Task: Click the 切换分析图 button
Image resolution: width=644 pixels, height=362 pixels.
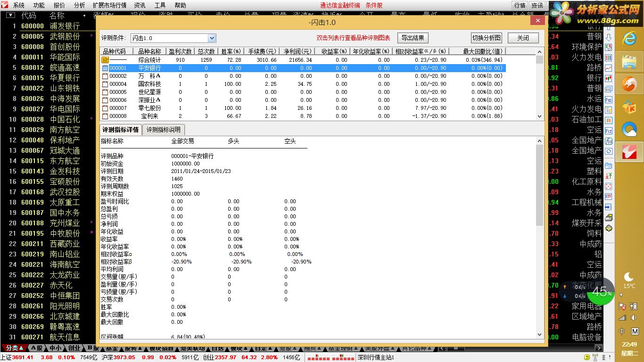Action: click(x=487, y=38)
